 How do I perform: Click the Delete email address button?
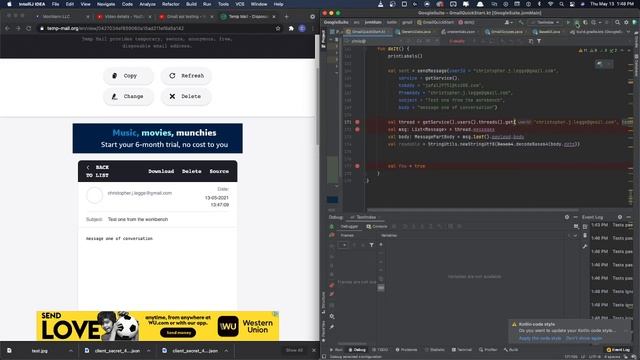tap(186, 97)
